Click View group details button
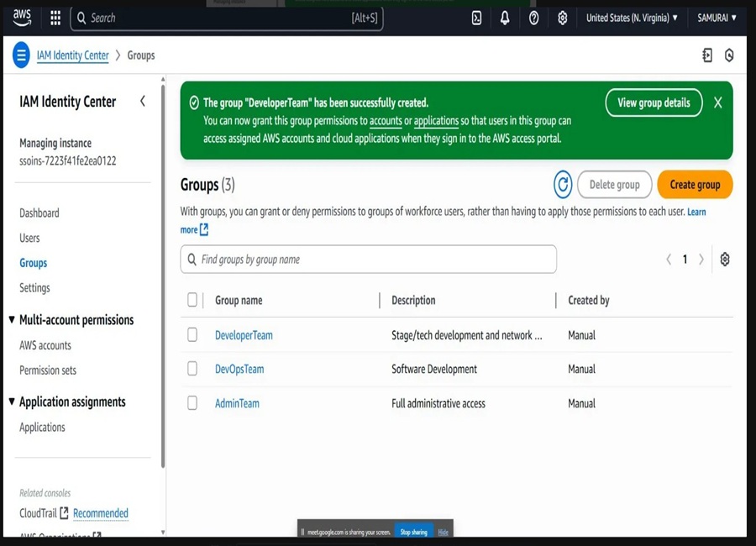This screenshot has height=546, width=756. point(654,102)
